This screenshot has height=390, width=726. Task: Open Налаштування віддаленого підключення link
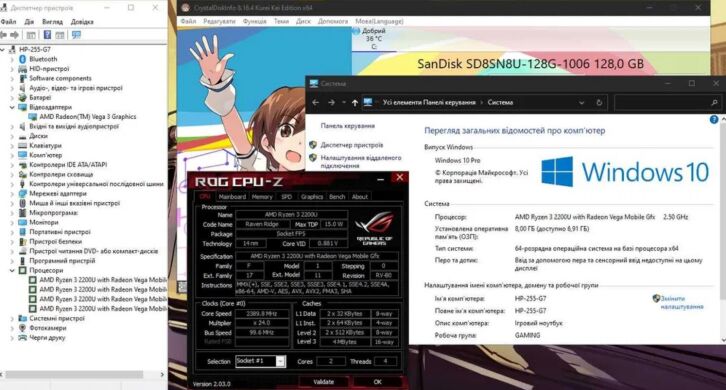tap(361, 162)
